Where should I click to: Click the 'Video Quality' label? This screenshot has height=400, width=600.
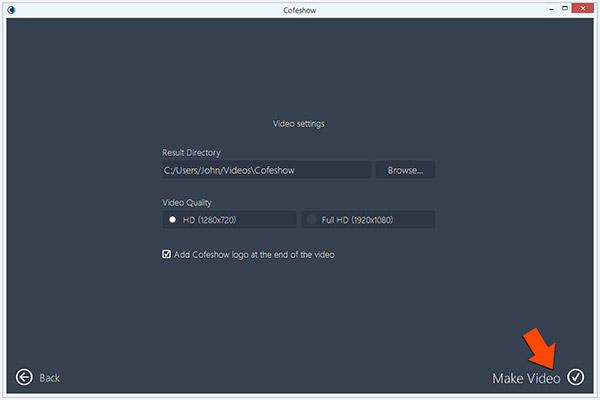tap(187, 203)
